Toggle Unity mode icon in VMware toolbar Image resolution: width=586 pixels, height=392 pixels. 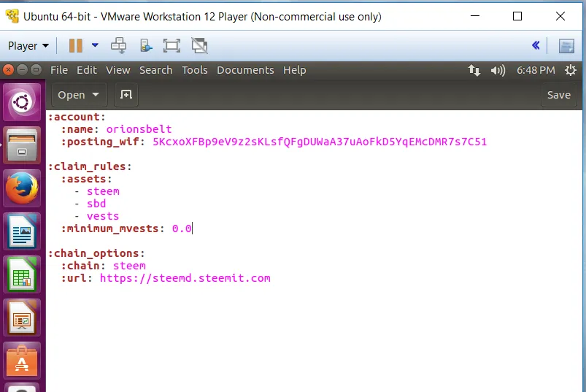pyautogui.click(x=199, y=45)
